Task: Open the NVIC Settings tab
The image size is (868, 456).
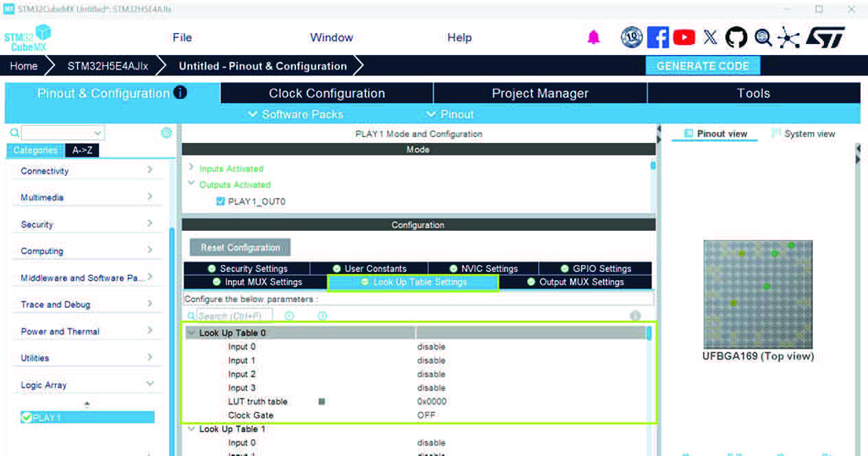Action: [x=483, y=269]
